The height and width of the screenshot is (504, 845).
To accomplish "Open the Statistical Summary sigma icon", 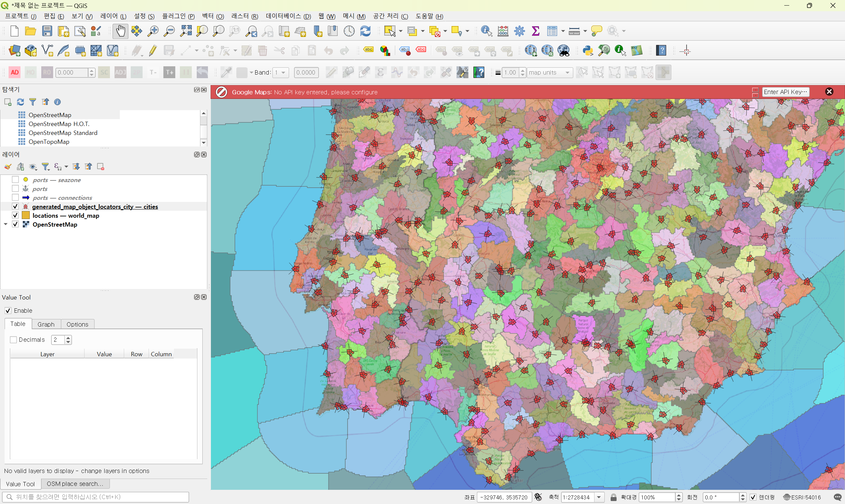I will coord(536,31).
